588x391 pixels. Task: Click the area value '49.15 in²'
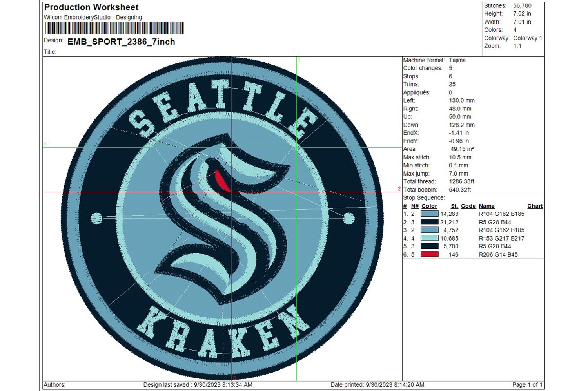pos(462,149)
